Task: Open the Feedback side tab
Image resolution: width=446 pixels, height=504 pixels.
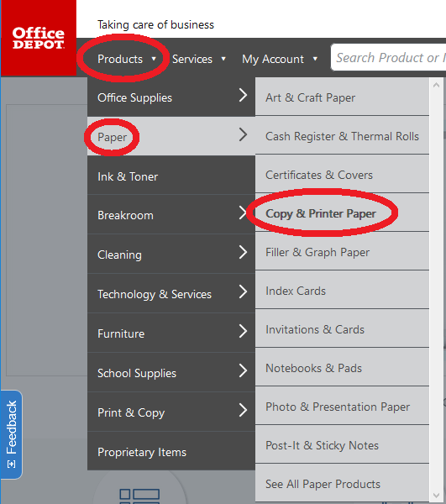Action: [x=11, y=434]
